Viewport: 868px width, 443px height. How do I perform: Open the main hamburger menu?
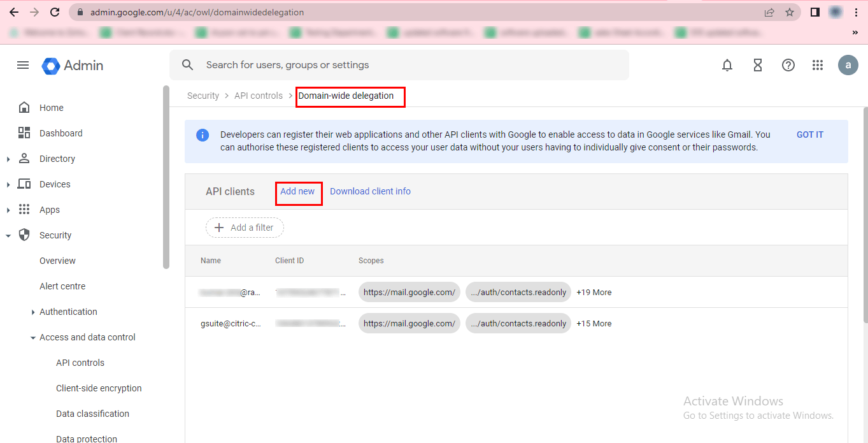click(23, 65)
